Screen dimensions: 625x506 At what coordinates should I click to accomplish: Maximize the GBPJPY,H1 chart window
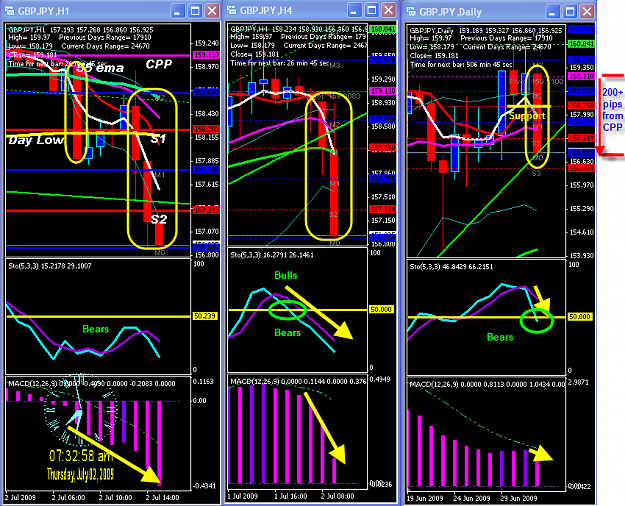pyautogui.click(x=195, y=11)
